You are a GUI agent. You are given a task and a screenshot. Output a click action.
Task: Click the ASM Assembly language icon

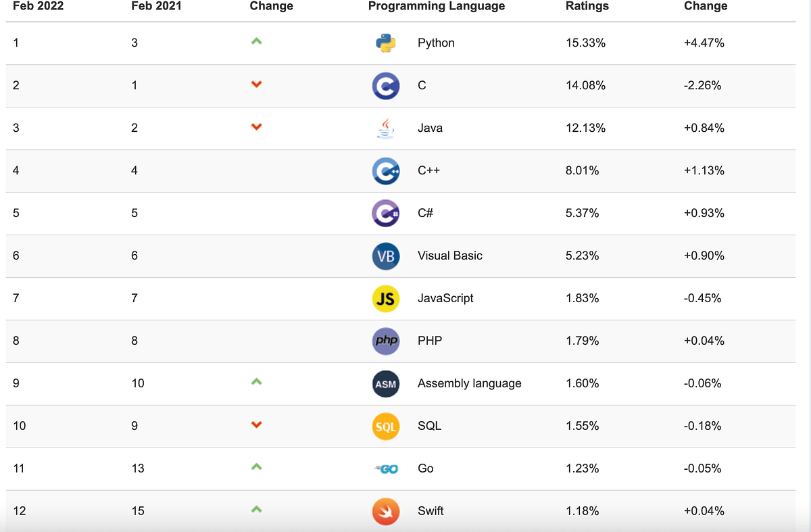386,383
